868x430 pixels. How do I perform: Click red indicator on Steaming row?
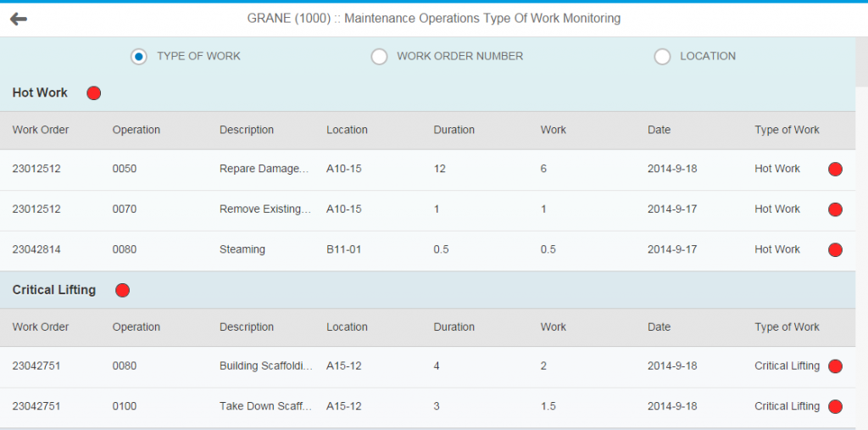(x=835, y=250)
